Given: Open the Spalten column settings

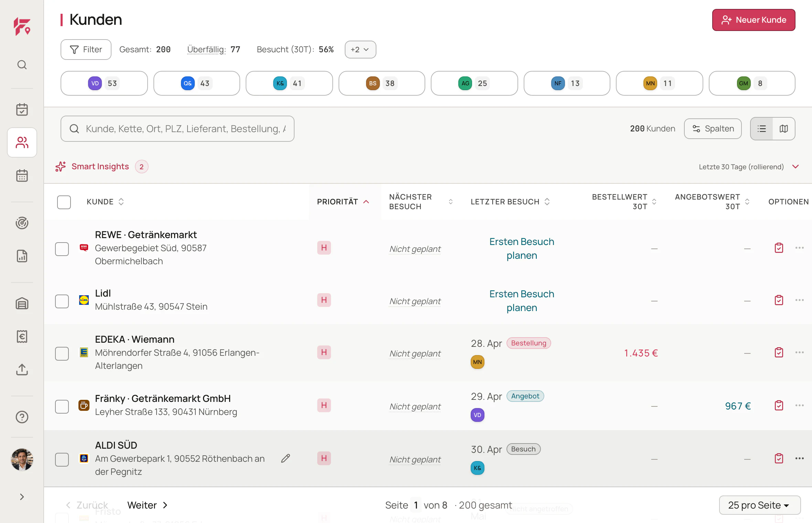Looking at the screenshot, I should pyautogui.click(x=713, y=129).
